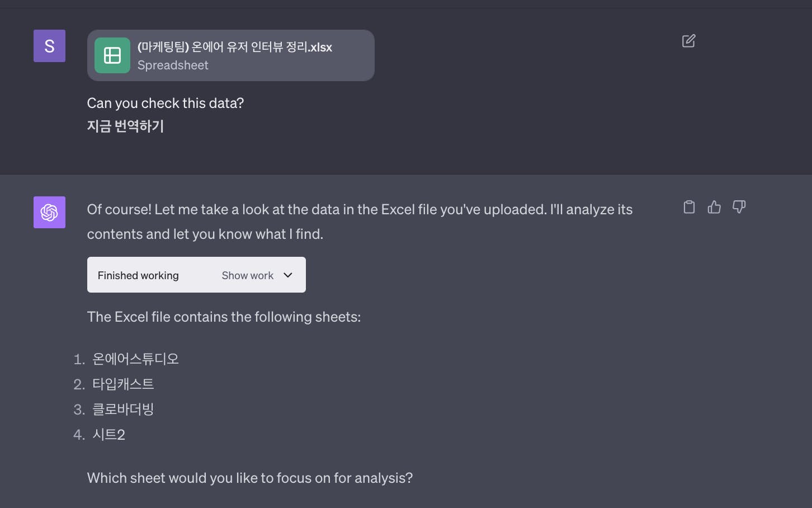Click the "Spreadsheet" label under the file name
Image resolution: width=812 pixels, height=508 pixels.
point(173,65)
